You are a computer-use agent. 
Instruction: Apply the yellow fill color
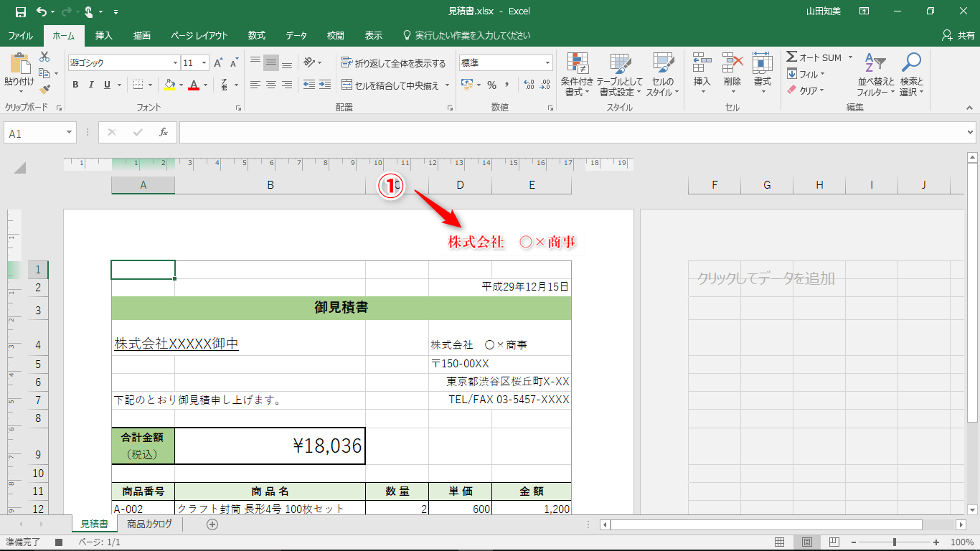(x=169, y=85)
